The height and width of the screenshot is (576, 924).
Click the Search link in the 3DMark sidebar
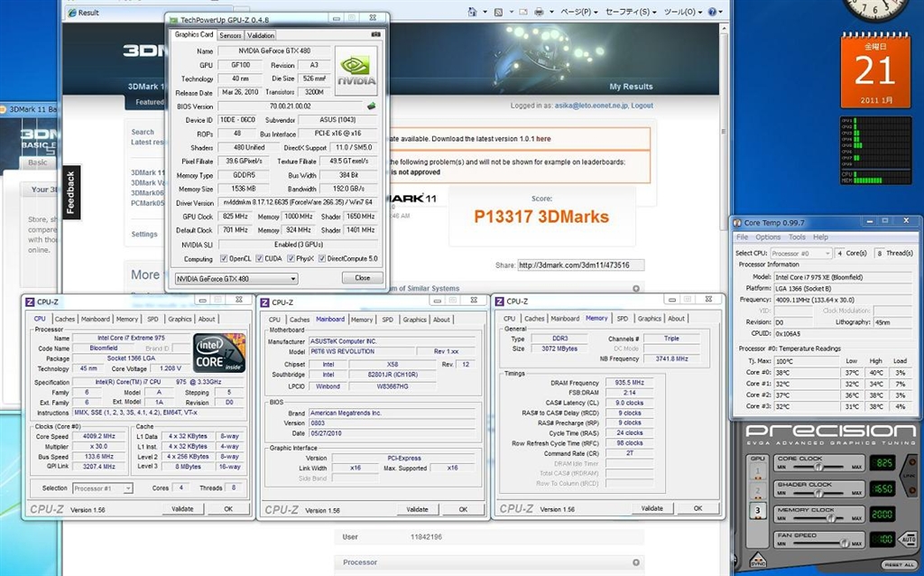[x=143, y=132]
